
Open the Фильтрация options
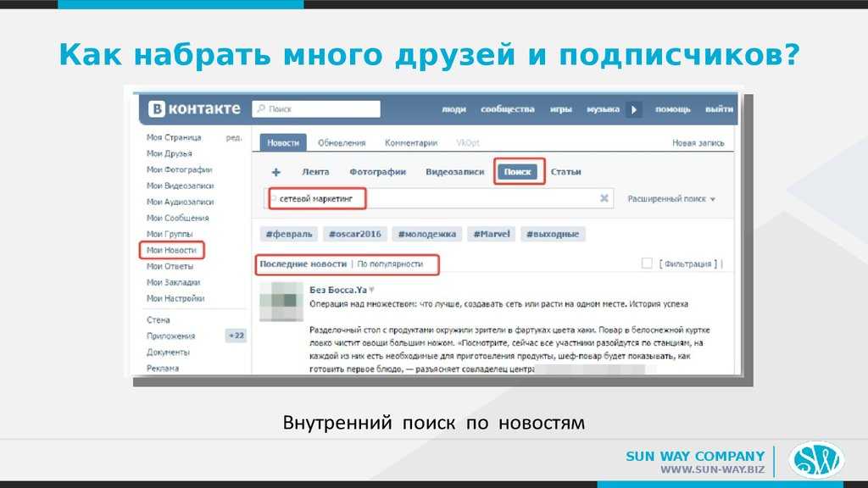687,263
